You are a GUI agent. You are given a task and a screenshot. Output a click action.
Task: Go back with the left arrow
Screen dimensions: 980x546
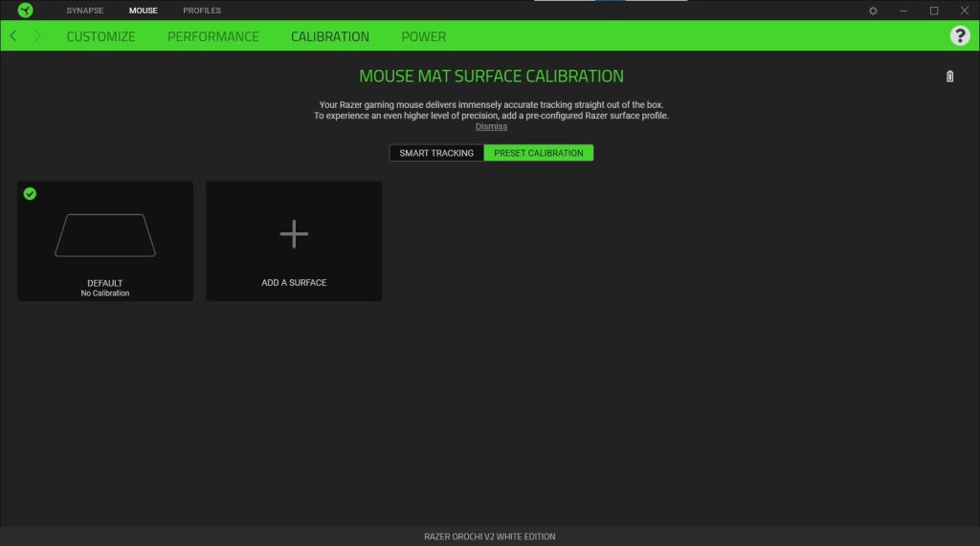pyautogui.click(x=13, y=35)
